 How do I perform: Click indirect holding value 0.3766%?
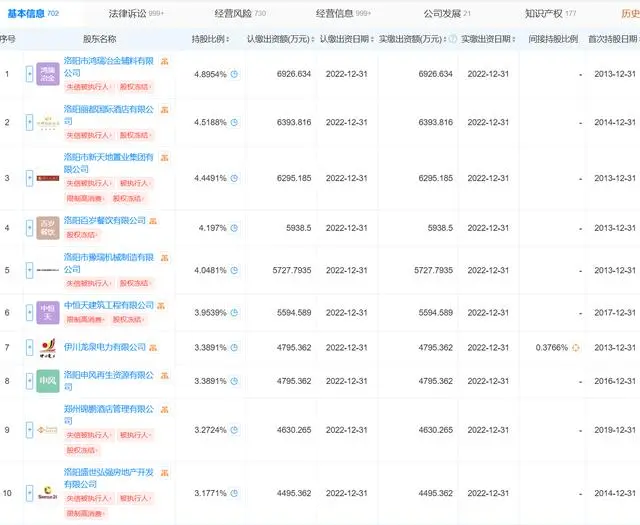[x=551, y=348]
